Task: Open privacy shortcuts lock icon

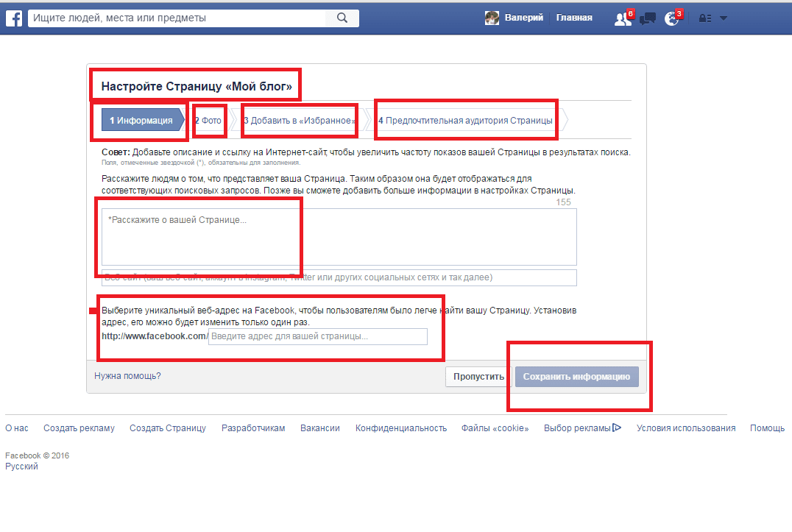Action: [x=705, y=18]
